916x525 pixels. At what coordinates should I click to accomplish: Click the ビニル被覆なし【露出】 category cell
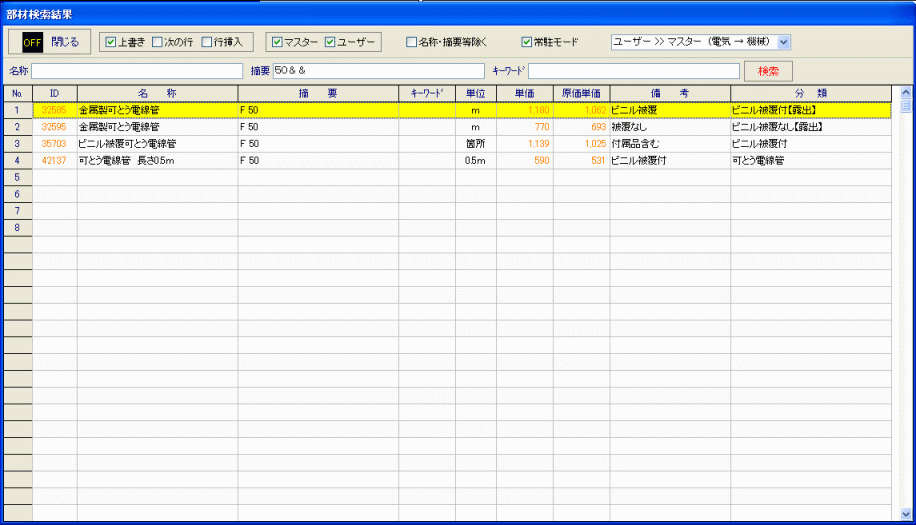tap(811, 127)
